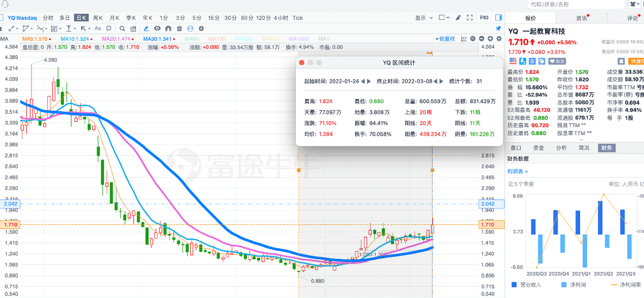Switch to 资金 capital flow tab
Screen dimensions: 644x298
click(x=538, y=148)
